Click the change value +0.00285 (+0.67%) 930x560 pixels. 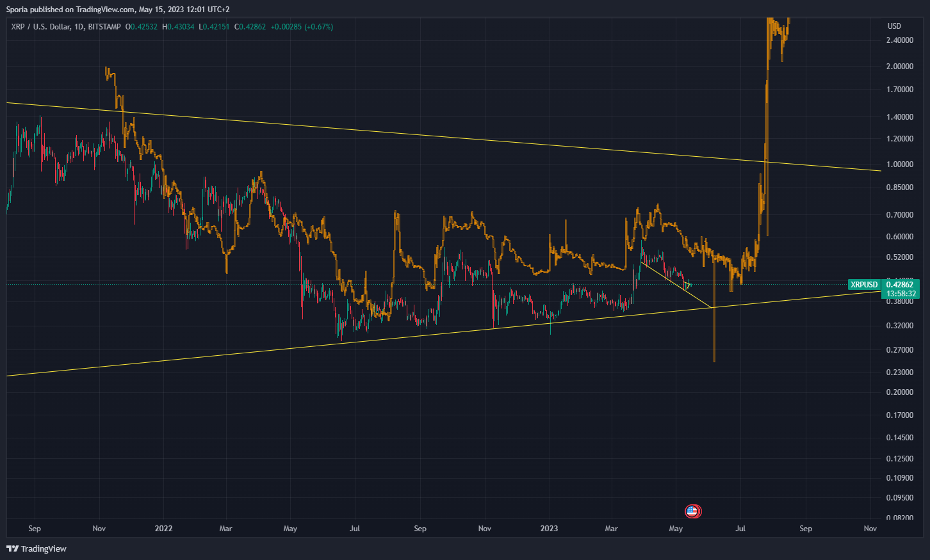point(302,27)
